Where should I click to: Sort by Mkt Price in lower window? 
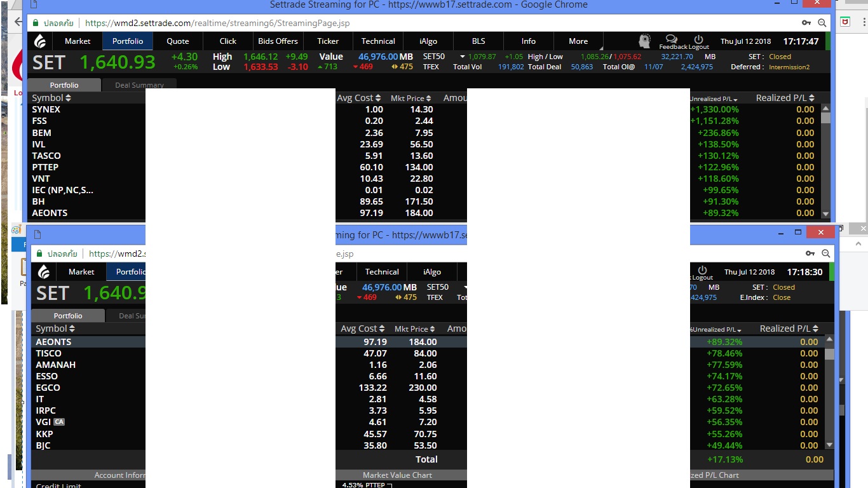[x=415, y=329]
